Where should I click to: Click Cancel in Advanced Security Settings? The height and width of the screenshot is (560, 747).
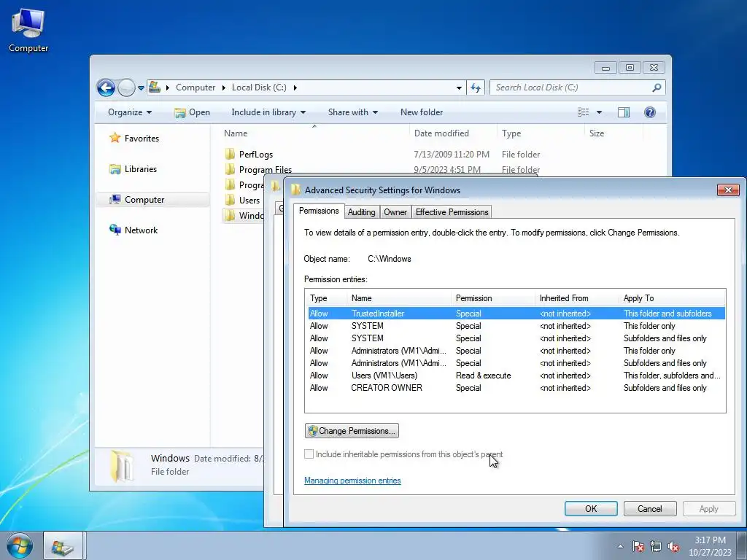[650, 508]
